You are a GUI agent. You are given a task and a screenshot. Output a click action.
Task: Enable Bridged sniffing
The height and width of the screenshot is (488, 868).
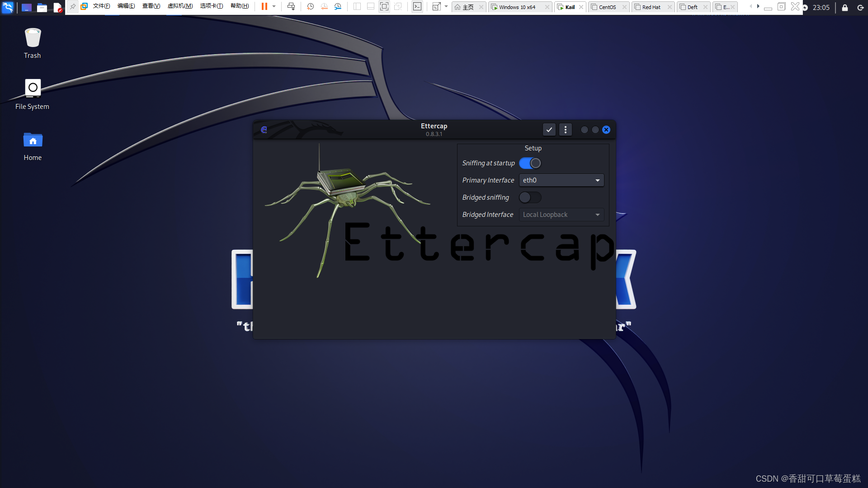530,197
